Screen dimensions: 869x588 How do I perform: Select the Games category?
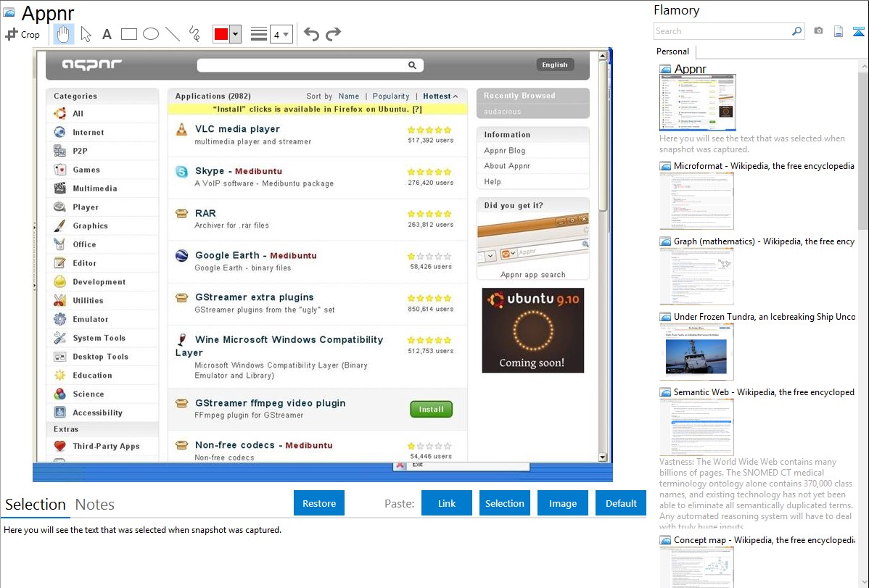(102, 170)
